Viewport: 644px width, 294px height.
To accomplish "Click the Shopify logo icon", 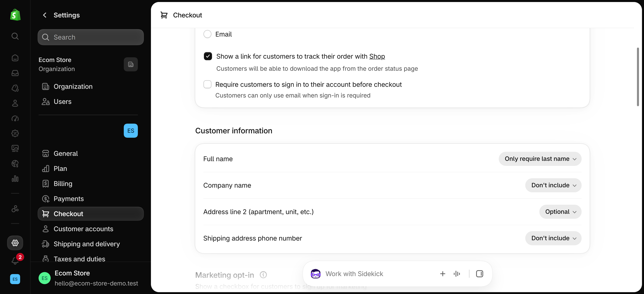I will [x=15, y=15].
